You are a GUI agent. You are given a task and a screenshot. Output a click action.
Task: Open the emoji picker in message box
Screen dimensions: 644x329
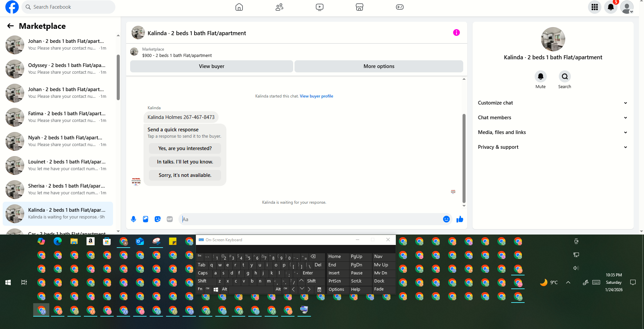click(x=446, y=219)
